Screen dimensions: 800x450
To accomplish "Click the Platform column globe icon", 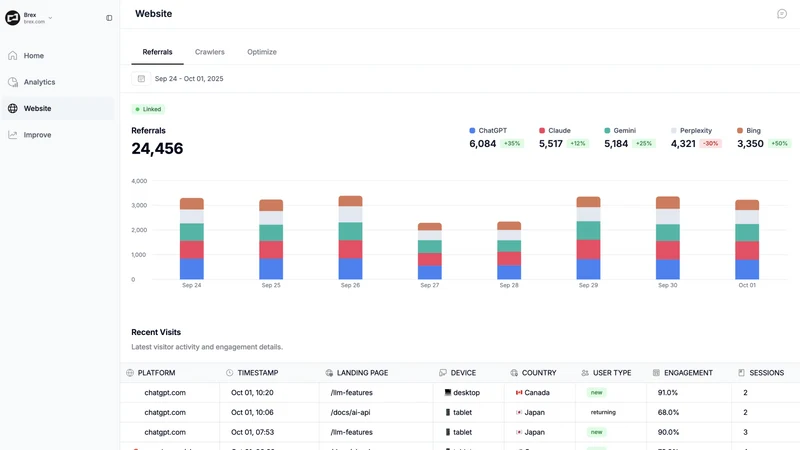I will (x=130, y=373).
